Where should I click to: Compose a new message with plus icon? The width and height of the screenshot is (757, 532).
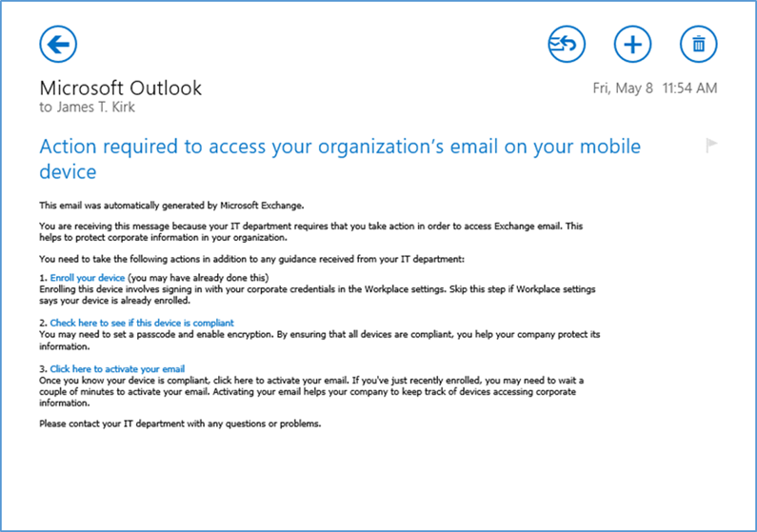click(632, 45)
